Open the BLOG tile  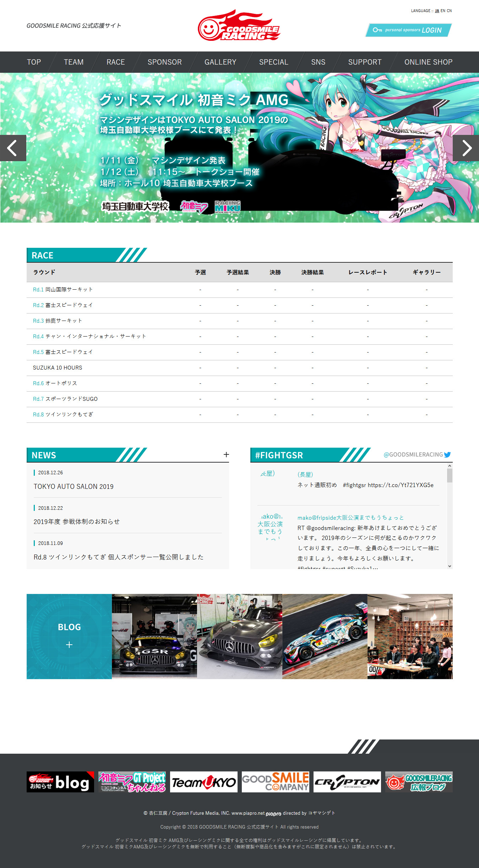[x=69, y=637]
